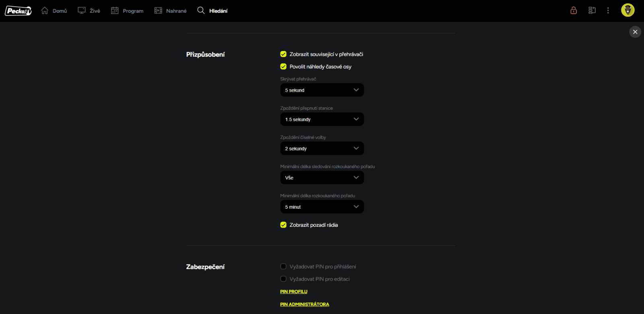Click the Skrývat přehrávač label
The image size is (644, 314).
pos(298,79)
